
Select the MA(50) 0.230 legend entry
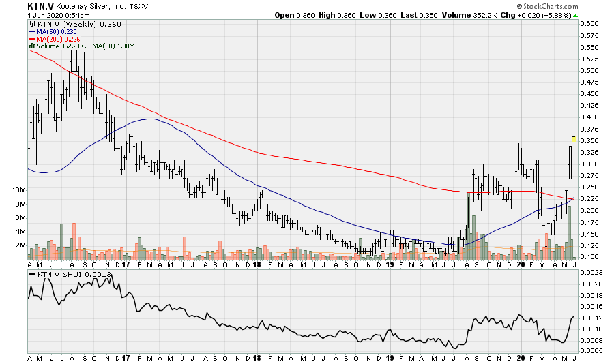pyautogui.click(x=57, y=32)
